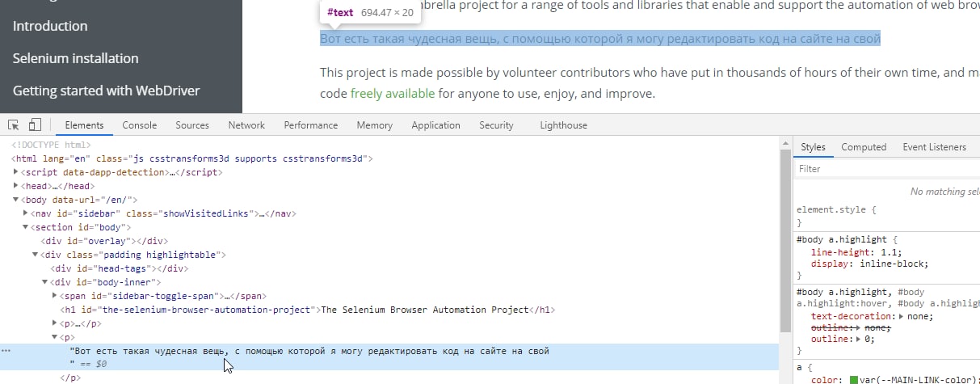The height and width of the screenshot is (384, 980).
Task: Collapse the section id body node
Action: click(27, 227)
